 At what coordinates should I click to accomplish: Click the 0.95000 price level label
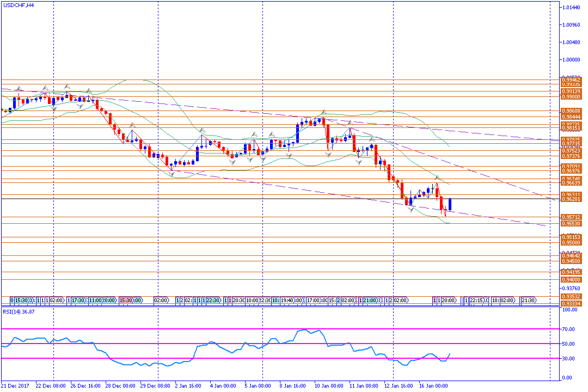pos(571,243)
